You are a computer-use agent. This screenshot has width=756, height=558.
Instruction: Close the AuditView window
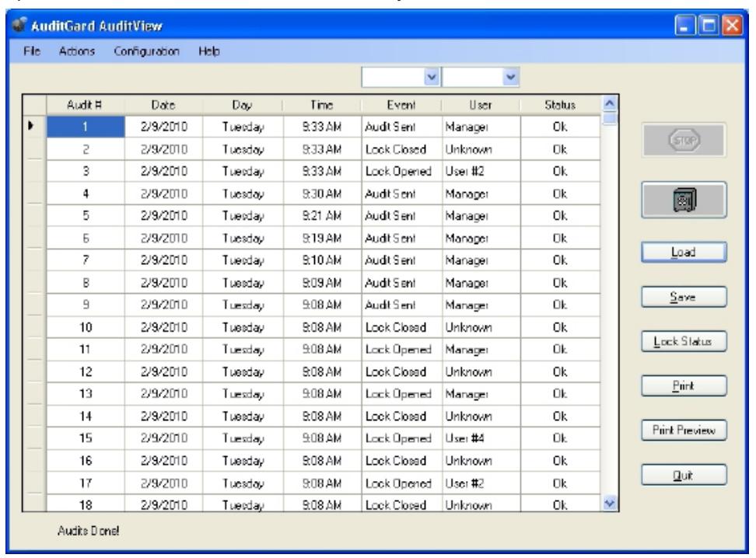[732, 25]
